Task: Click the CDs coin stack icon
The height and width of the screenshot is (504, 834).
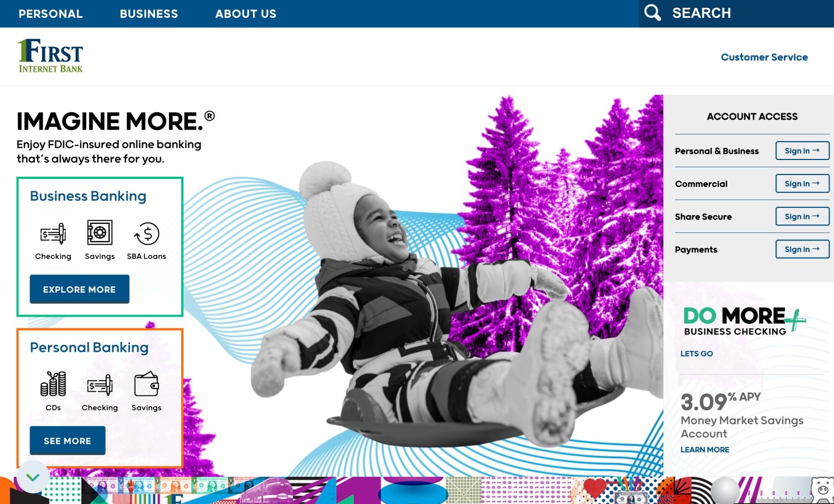Action: (x=53, y=383)
